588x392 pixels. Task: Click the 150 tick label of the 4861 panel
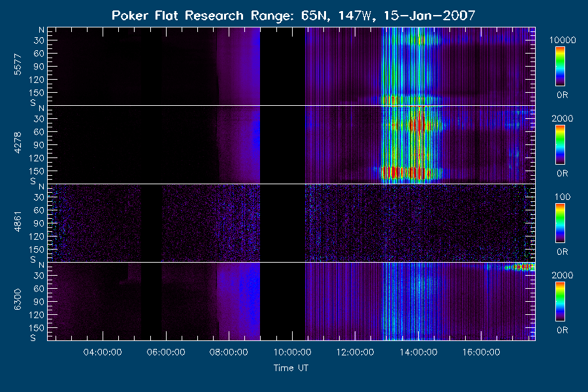click(37, 250)
